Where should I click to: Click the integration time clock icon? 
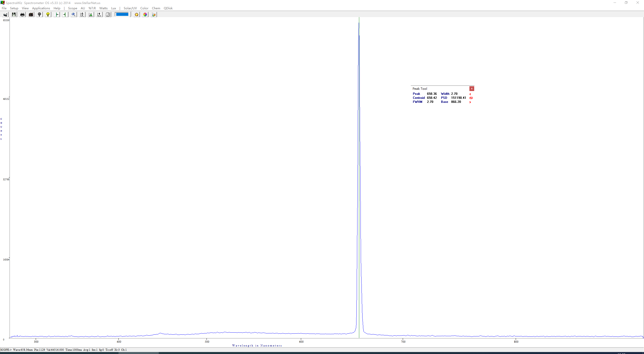pos(108,15)
